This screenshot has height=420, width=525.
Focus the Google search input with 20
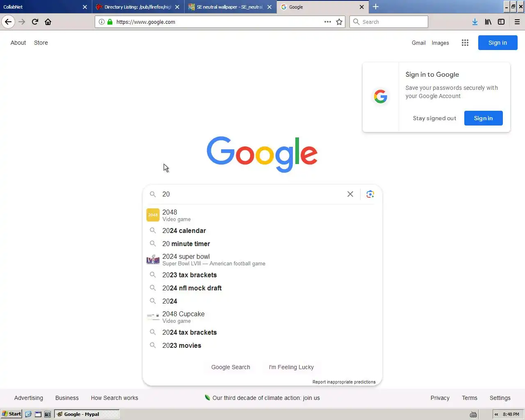click(x=252, y=194)
